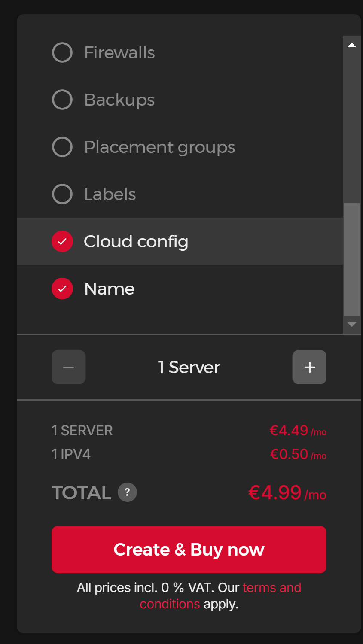Click the scrollbar's up arrow
Viewport: 363px width, 644px height.
pos(352,45)
